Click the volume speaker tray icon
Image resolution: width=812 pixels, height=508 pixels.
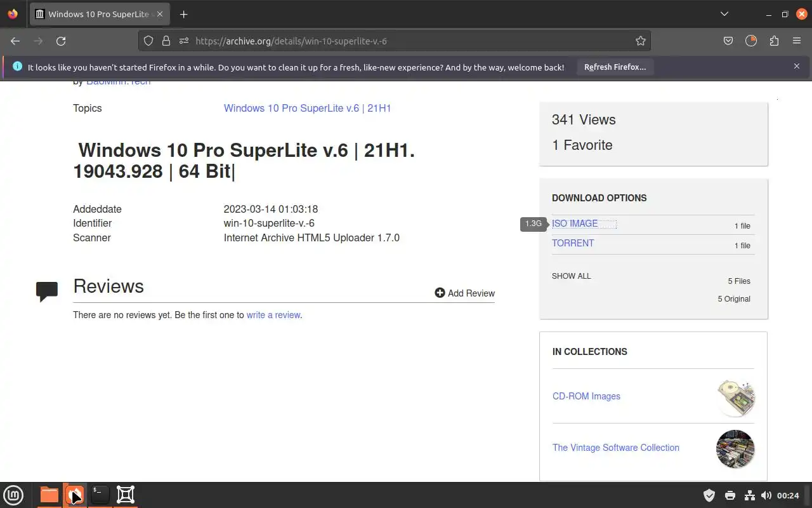pos(766,495)
